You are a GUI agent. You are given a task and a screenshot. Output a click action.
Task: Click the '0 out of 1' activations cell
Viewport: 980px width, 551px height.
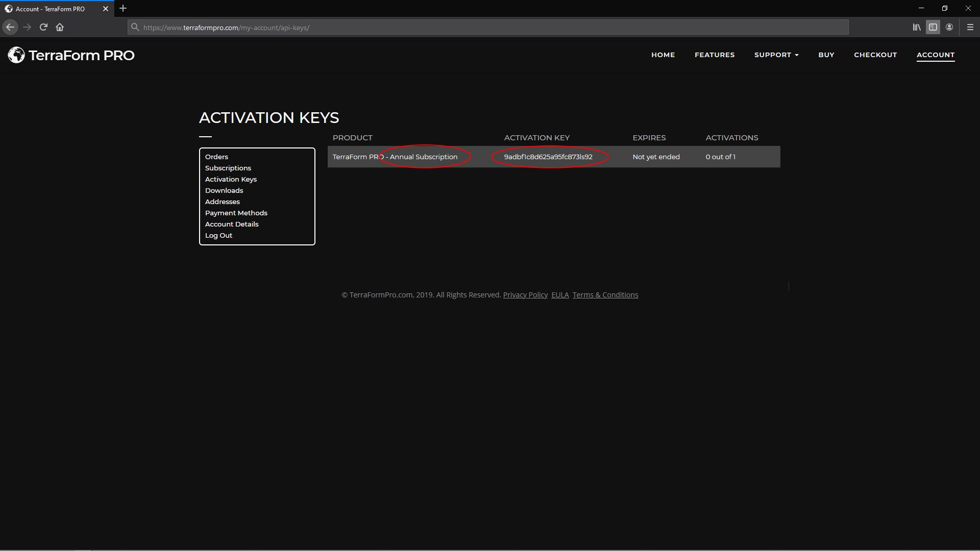coord(721,157)
